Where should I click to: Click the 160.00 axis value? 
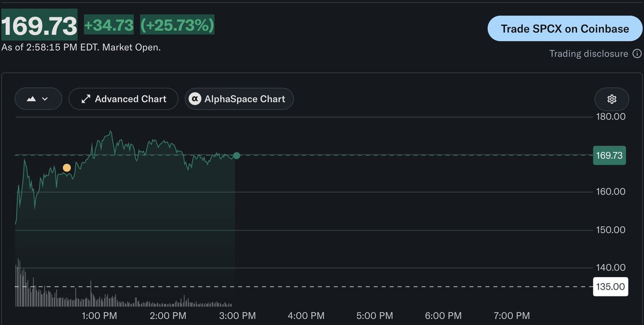point(611,192)
